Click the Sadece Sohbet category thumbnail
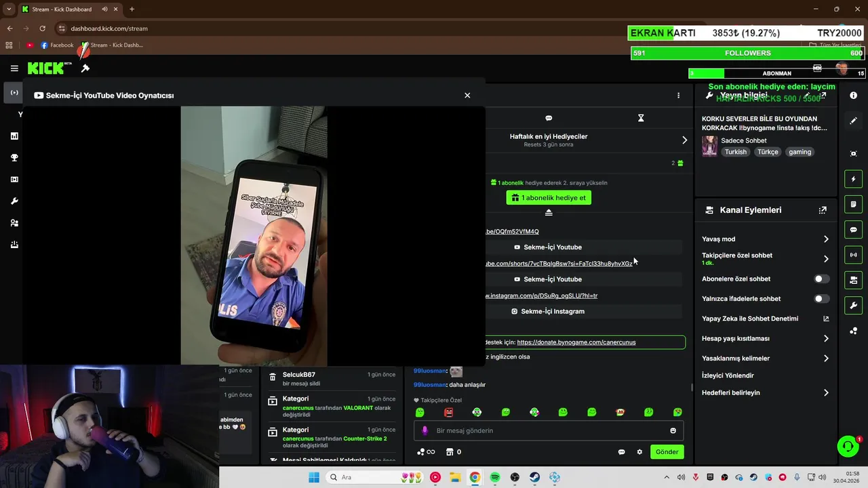Viewport: 868px width, 488px height. click(x=709, y=146)
